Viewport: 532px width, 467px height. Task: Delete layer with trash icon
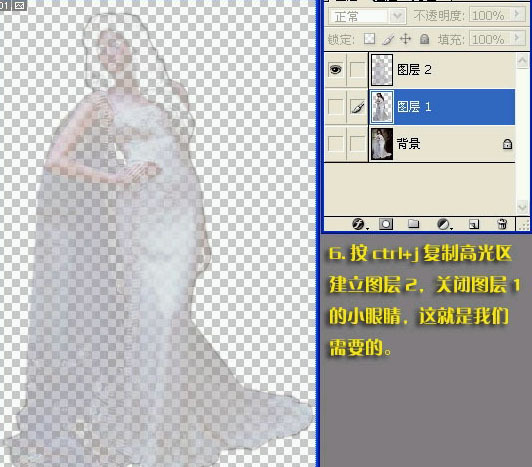[x=502, y=224]
